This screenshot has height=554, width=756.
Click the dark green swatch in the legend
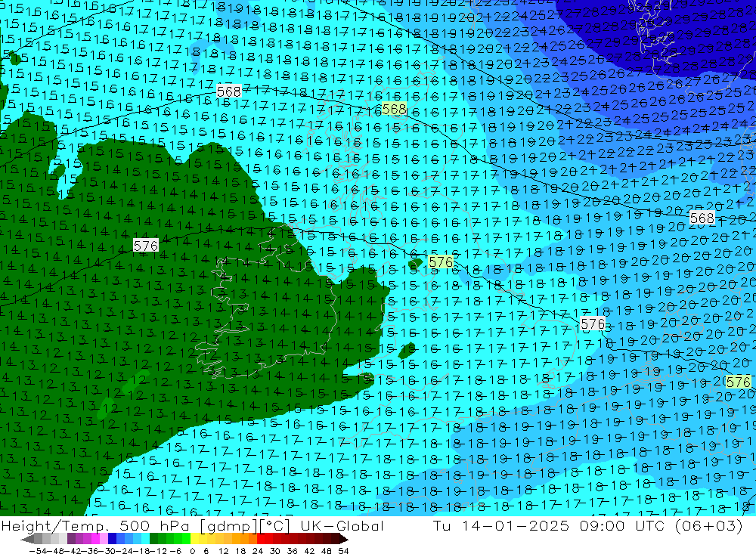tap(153, 539)
